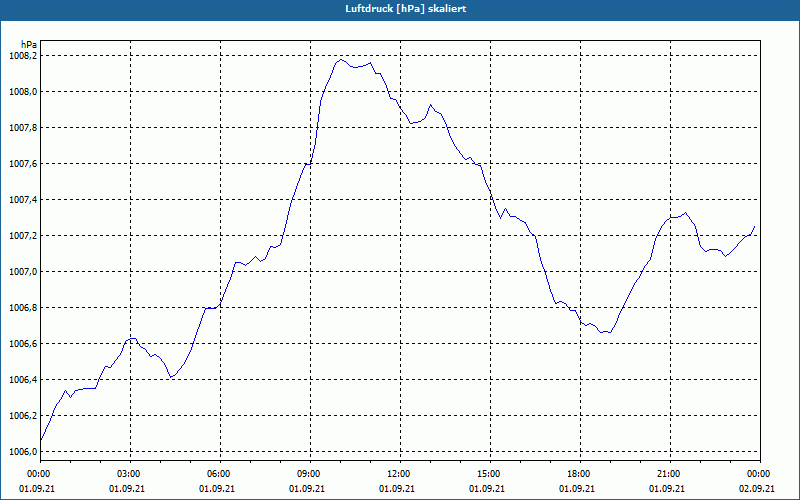Click the pressure curve minimum near 19:00

606,332
